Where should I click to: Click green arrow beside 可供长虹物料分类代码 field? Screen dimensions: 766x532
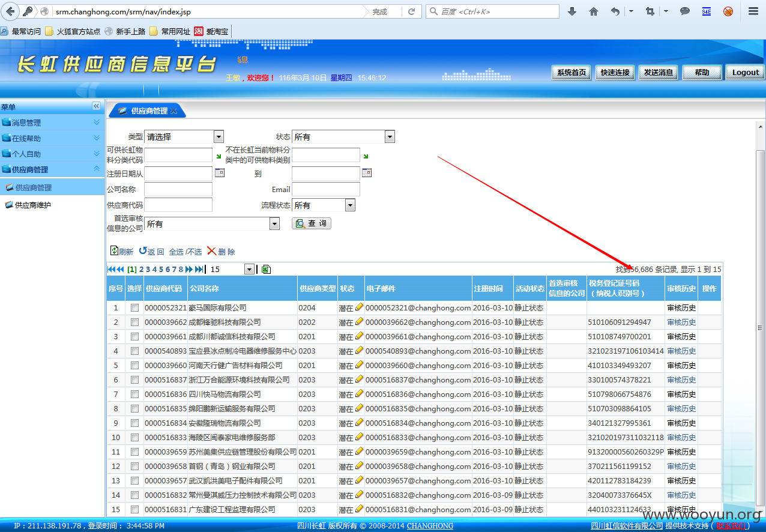point(219,157)
